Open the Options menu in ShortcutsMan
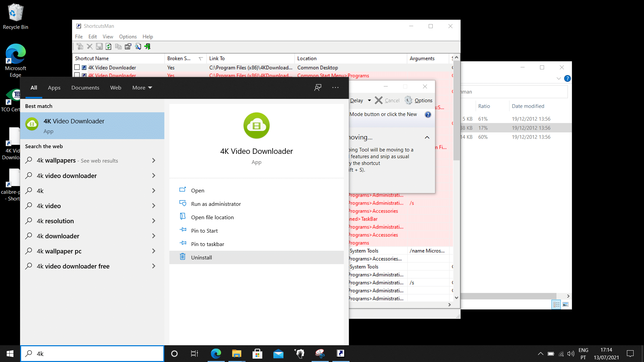This screenshot has width=644, height=362. click(x=128, y=37)
